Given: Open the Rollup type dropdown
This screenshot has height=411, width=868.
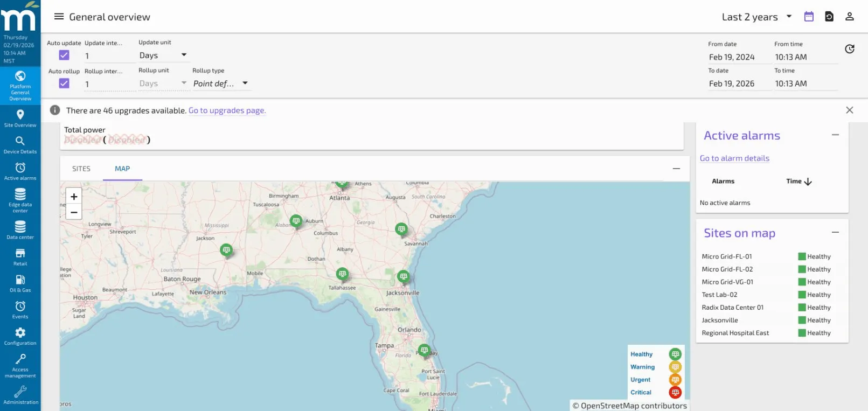Looking at the screenshot, I should 220,83.
